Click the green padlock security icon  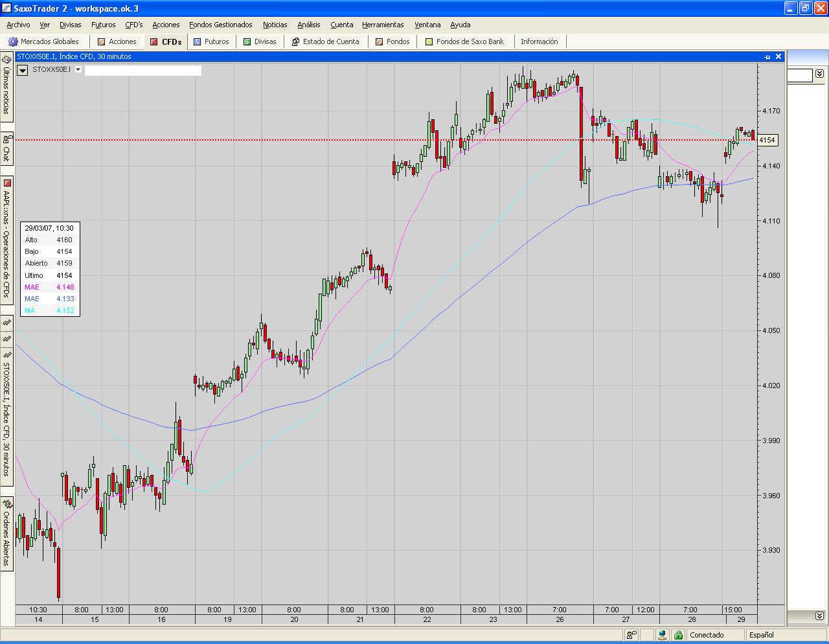point(678,635)
